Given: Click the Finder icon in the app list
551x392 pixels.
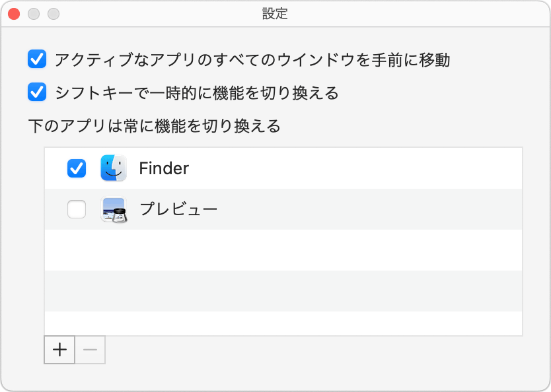Looking at the screenshot, I should [x=112, y=168].
